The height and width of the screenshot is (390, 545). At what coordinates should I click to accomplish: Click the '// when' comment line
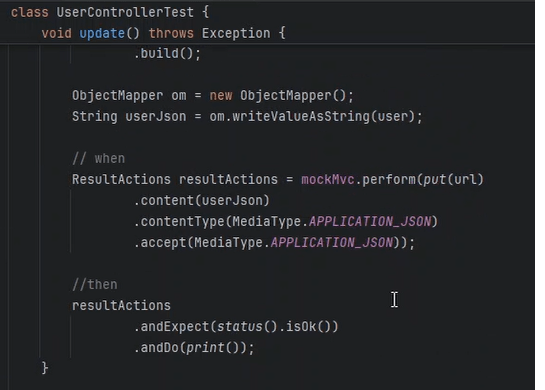click(98, 159)
